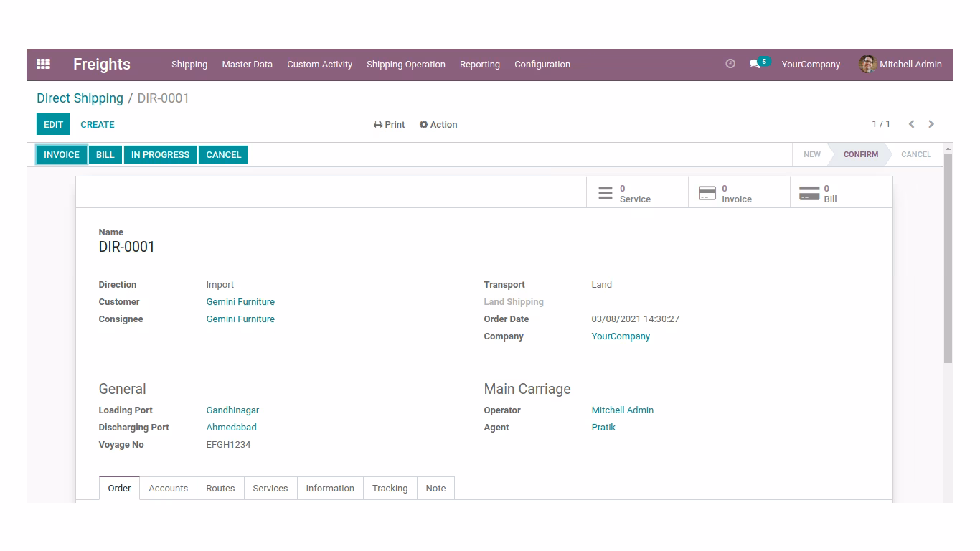The image size is (980, 551).
Task: Click the INVOICE button
Action: [x=62, y=154]
